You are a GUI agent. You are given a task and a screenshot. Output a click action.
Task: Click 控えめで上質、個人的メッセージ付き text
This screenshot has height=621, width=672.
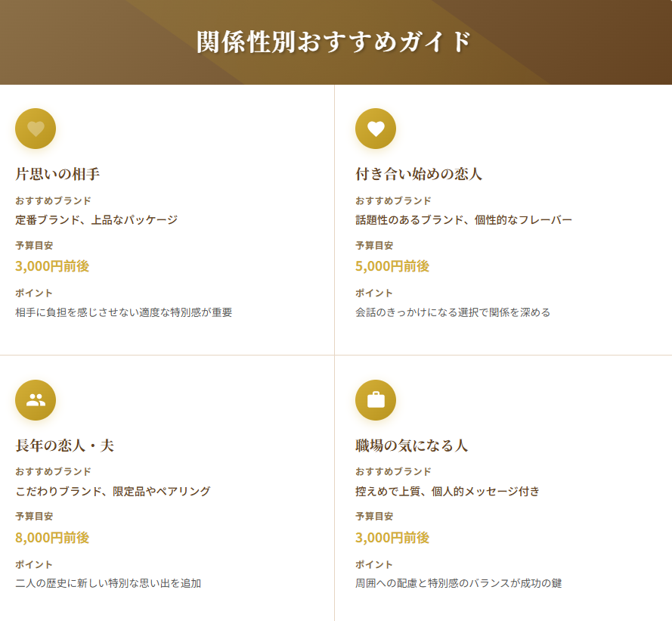(x=447, y=492)
